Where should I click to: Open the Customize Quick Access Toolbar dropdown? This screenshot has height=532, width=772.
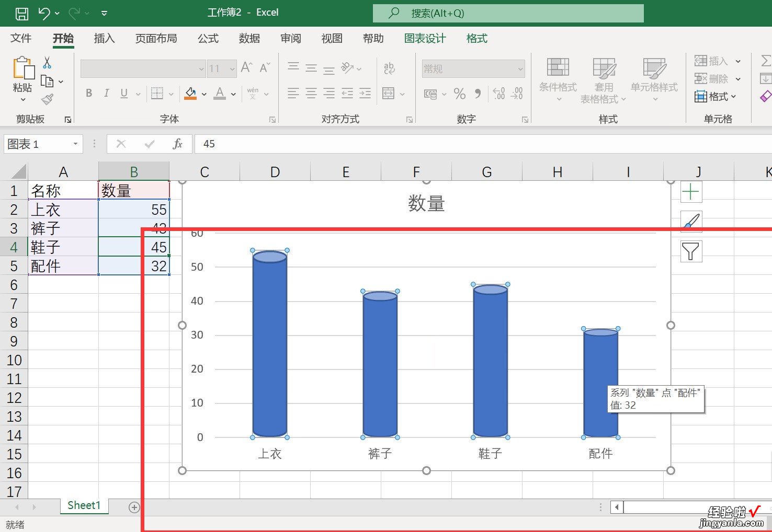[104, 13]
